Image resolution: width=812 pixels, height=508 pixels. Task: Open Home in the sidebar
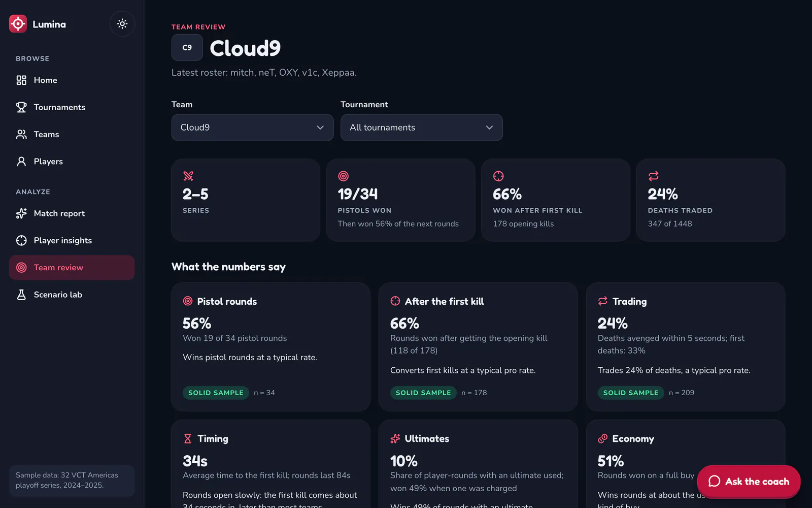72,80
